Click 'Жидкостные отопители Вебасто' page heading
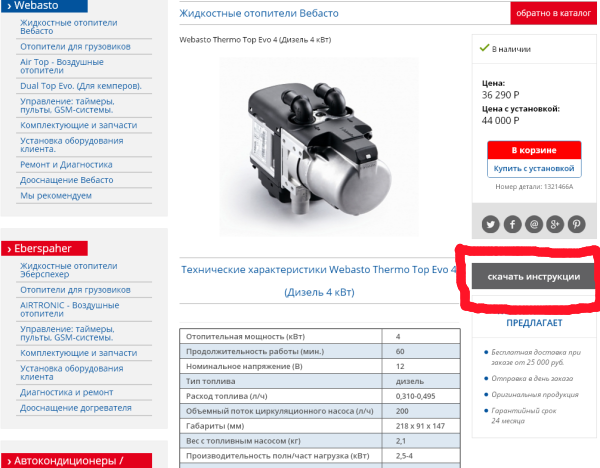This screenshot has height=468, width=600. [x=259, y=13]
